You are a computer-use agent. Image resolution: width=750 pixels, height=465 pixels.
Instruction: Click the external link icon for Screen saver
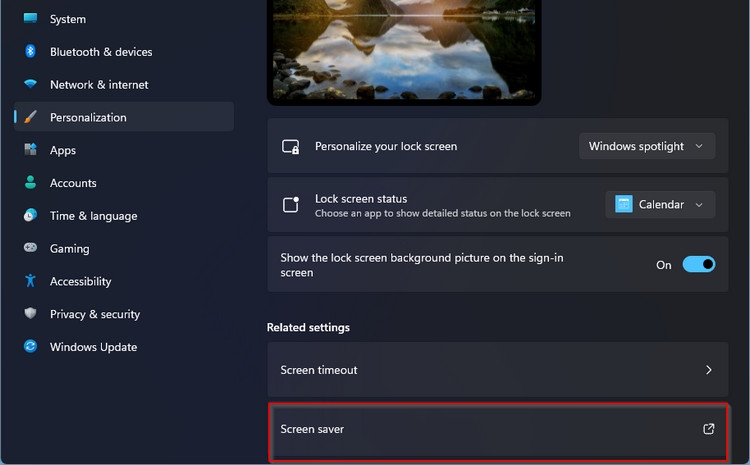pyautogui.click(x=709, y=429)
